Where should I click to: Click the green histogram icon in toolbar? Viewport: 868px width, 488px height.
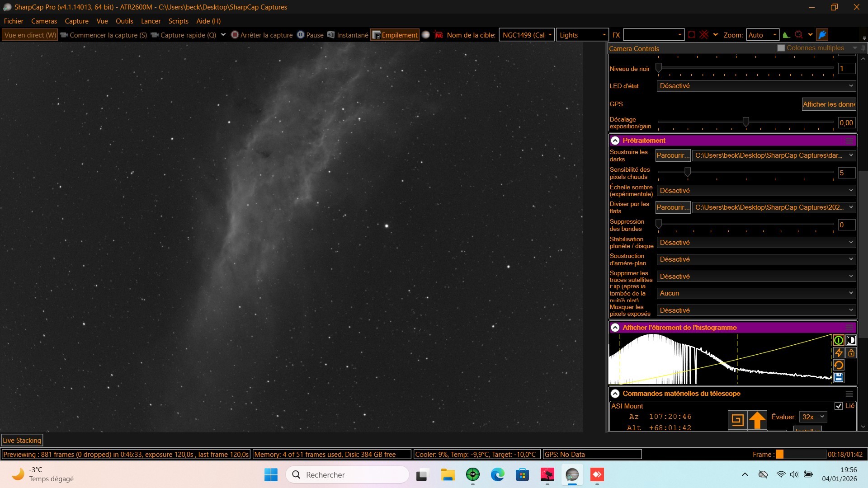coord(786,35)
